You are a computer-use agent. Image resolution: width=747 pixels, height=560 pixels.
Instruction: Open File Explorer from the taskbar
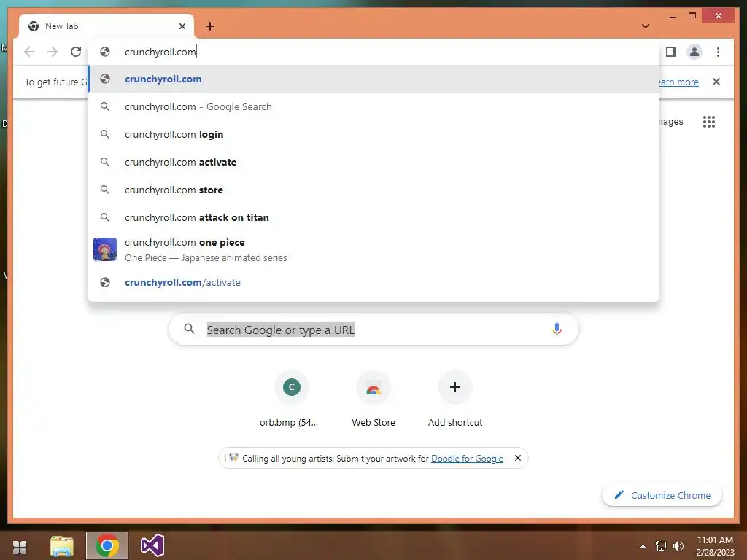coord(63,545)
